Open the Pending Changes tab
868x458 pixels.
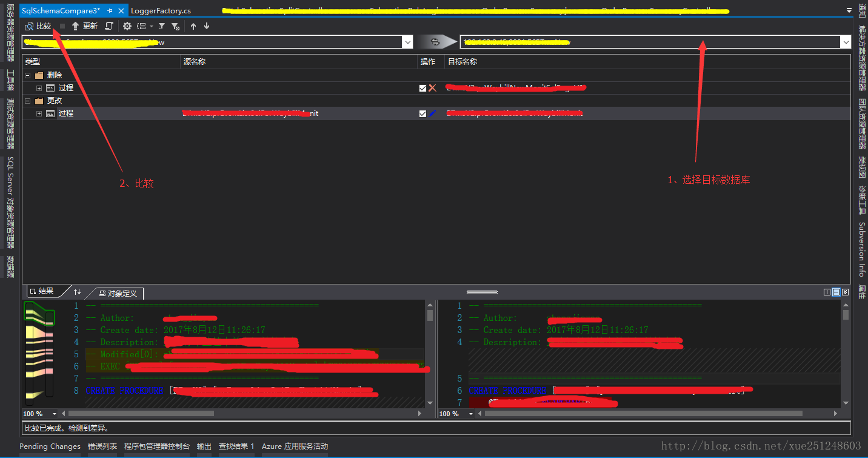[x=50, y=446]
